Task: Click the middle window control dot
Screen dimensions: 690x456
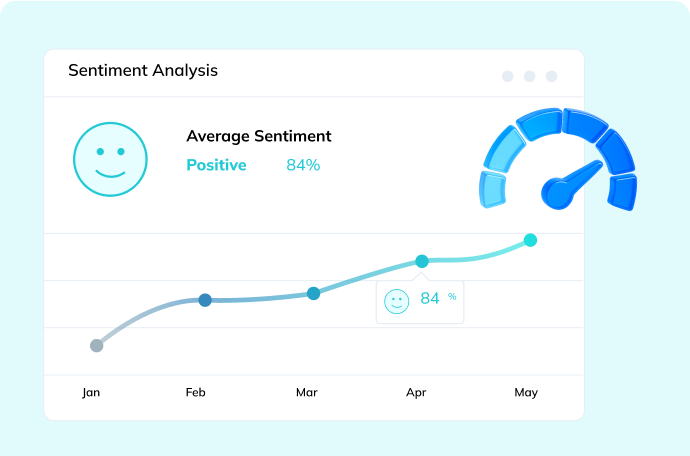Action: coord(530,76)
